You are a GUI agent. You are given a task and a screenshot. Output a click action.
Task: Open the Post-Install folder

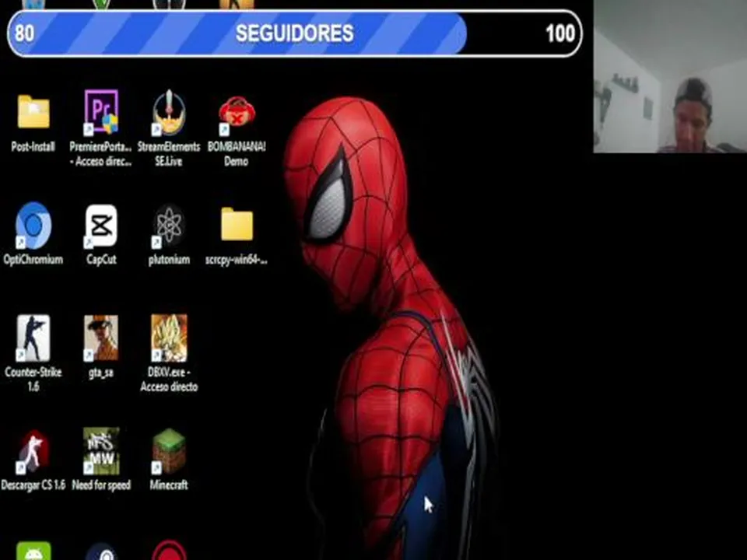[33, 112]
